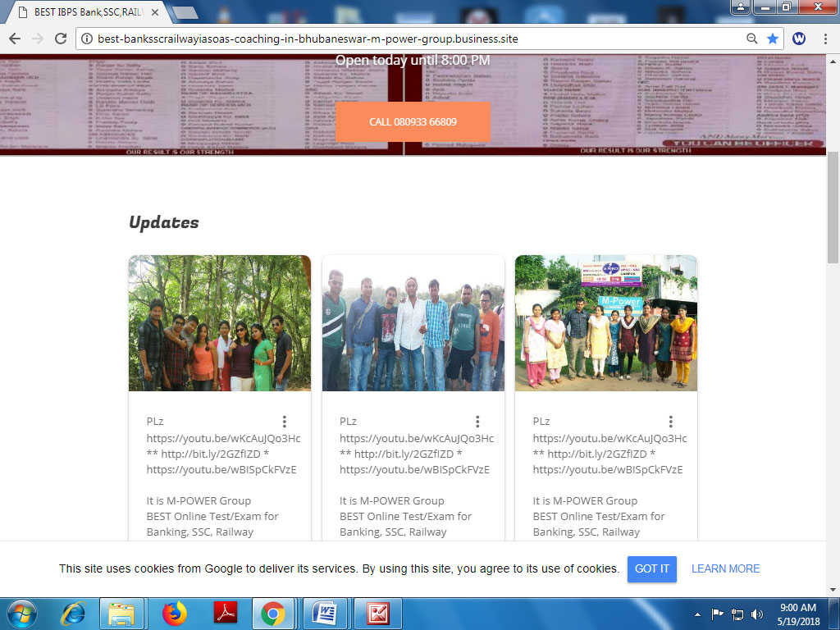Screen dimensions: 840x630
Task: Open Microsoft Word from the taskbar
Action: 325,614
